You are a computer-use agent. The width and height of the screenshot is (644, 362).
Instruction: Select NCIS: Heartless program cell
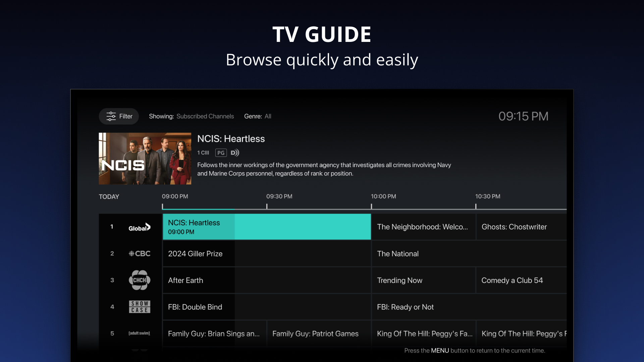click(x=267, y=227)
